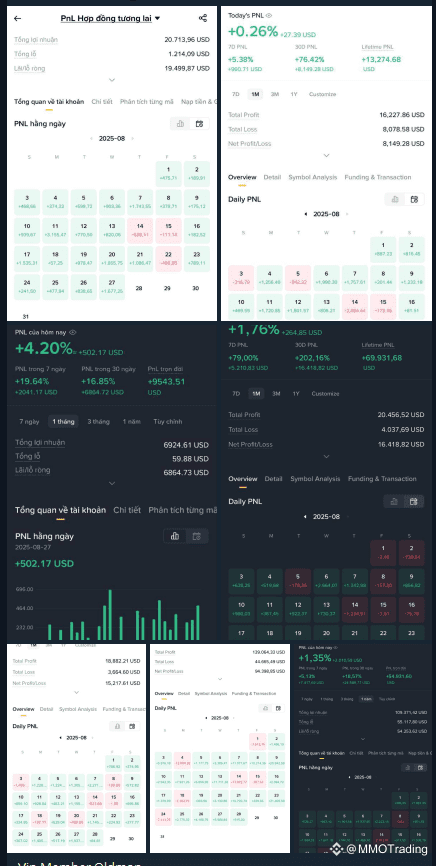Expand chevron below Lãi/lỗ ròng in +1,35% panel

click(x=363, y=739)
